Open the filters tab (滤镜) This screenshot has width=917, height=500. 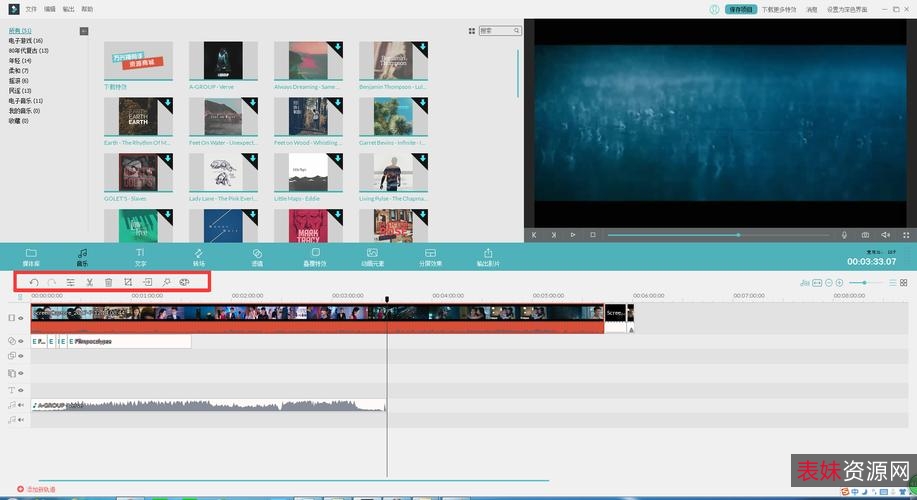[257, 257]
